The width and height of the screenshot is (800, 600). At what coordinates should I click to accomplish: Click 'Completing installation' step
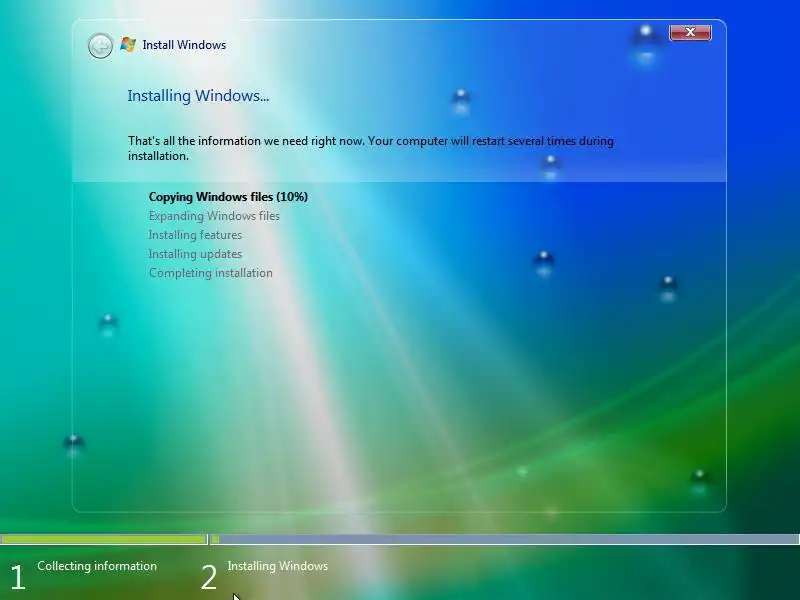pyautogui.click(x=211, y=273)
